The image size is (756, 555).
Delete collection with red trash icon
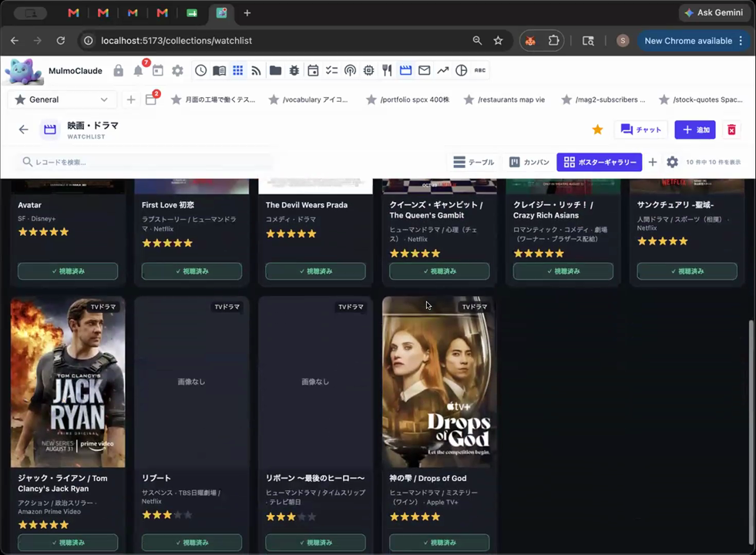click(731, 129)
